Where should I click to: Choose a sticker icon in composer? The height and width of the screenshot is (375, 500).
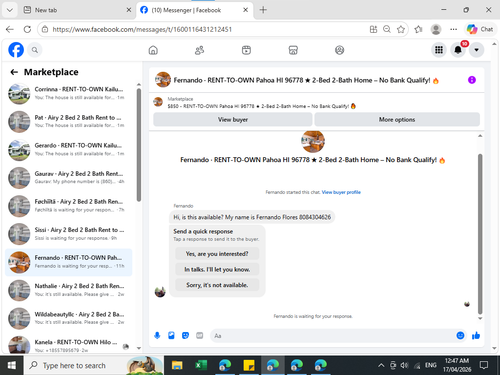point(185,335)
